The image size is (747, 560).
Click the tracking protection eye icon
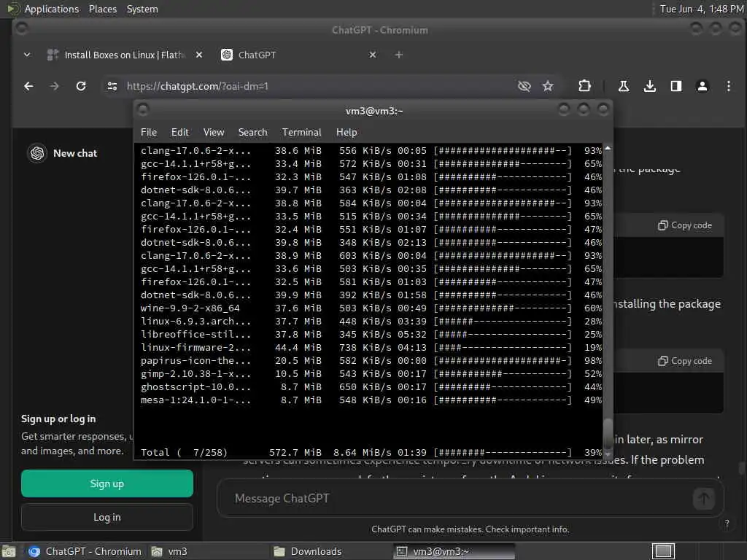click(524, 86)
